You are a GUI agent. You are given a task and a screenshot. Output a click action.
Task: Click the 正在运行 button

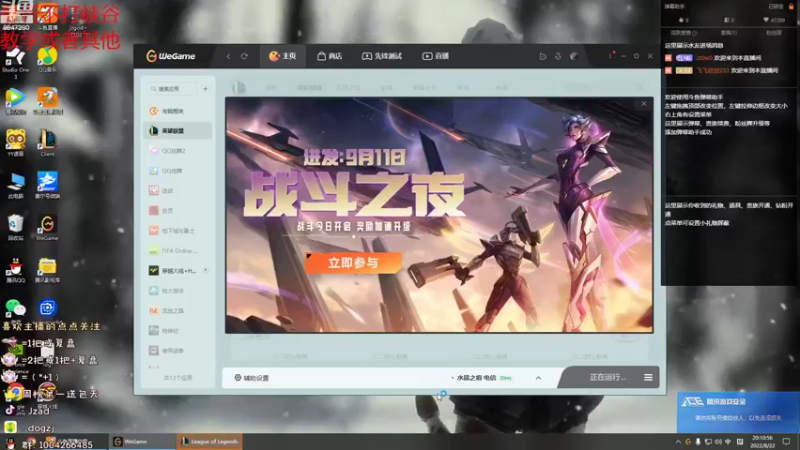coord(607,378)
